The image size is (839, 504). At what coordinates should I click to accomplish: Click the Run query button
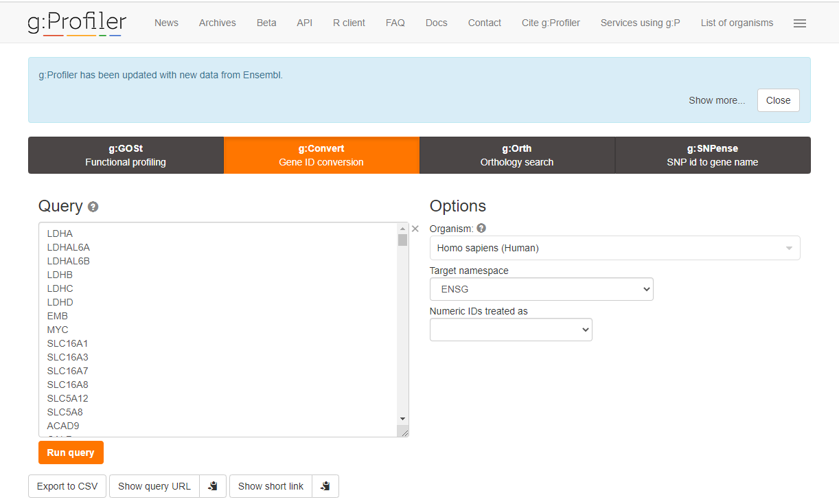pyautogui.click(x=71, y=453)
